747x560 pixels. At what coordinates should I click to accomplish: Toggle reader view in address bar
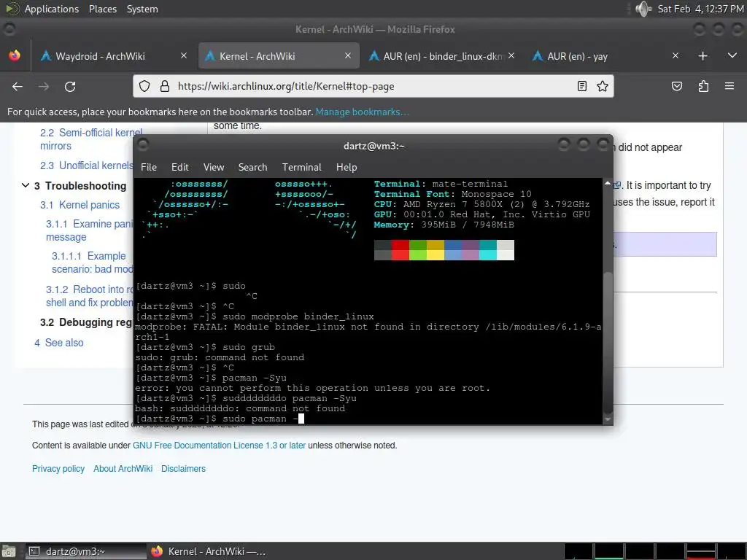[x=581, y=86]
